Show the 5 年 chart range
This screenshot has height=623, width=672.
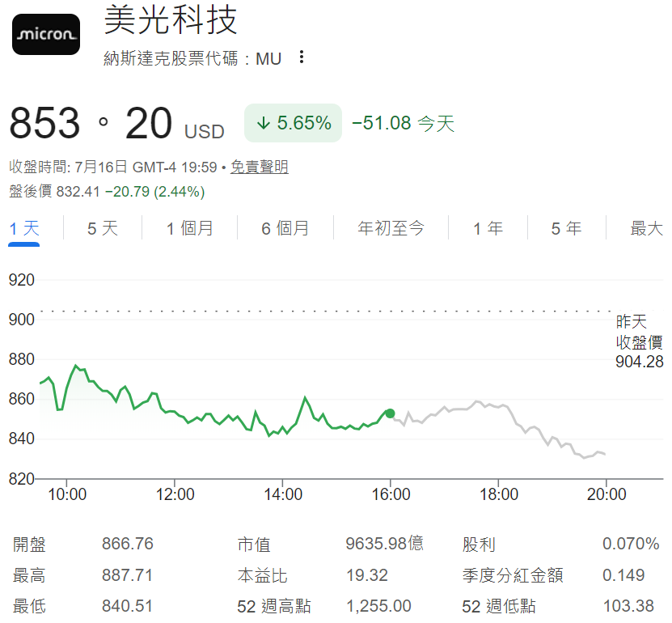tap(566, 228)
